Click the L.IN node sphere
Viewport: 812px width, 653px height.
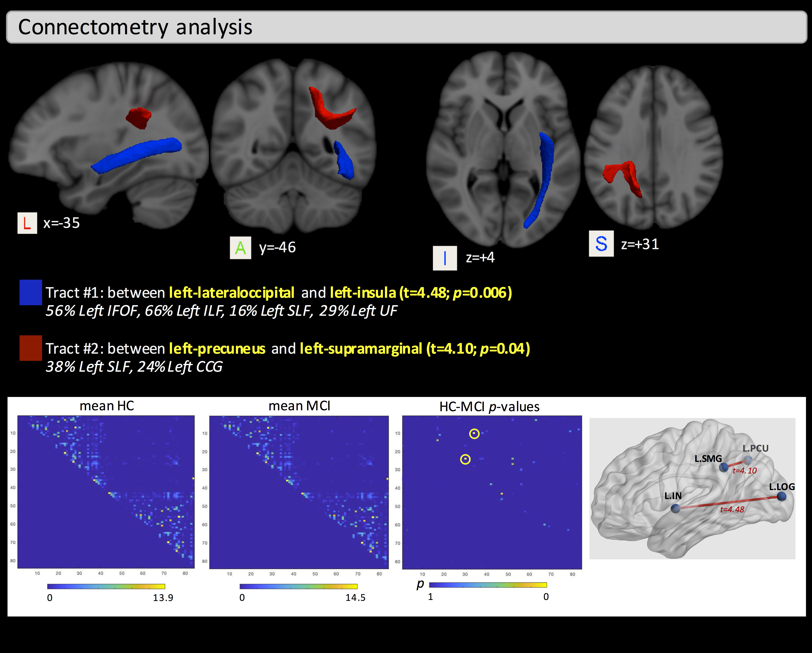click(x=675, y=509)
